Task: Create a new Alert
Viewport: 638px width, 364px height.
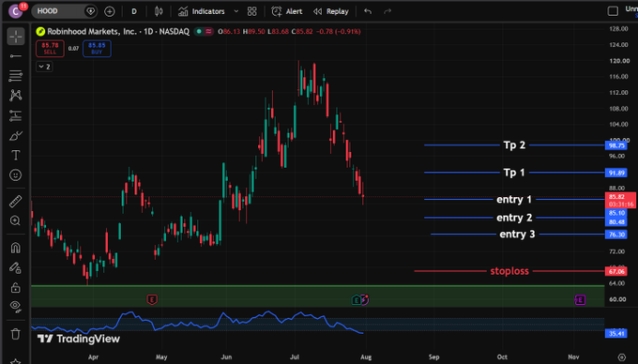Action: point(287,11)
